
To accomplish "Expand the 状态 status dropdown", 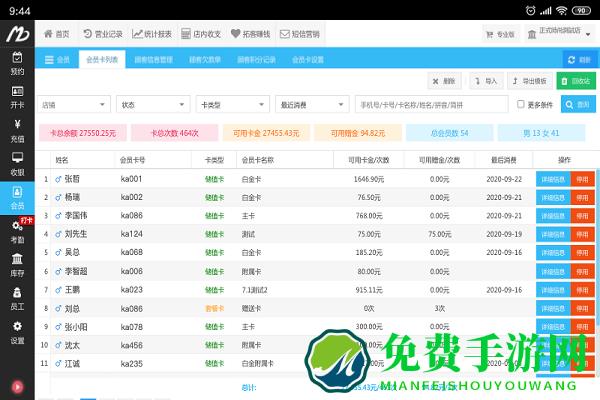I will tap(153, 104).
